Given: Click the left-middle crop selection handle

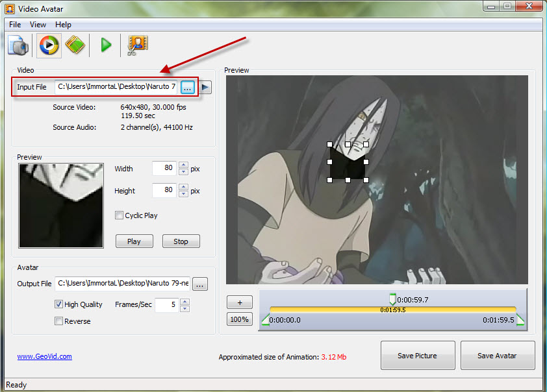Looking at the screenshot, I should (329, 162).
